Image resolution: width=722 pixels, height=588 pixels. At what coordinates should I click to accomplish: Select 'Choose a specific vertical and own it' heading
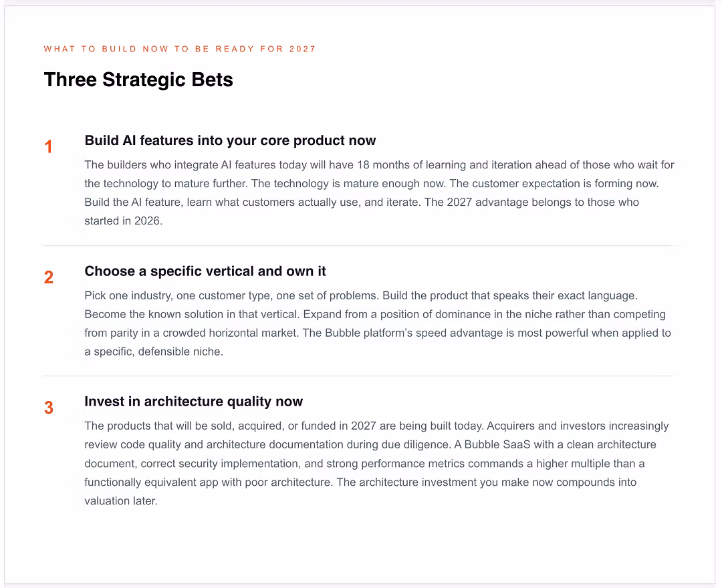click(205, 271)
